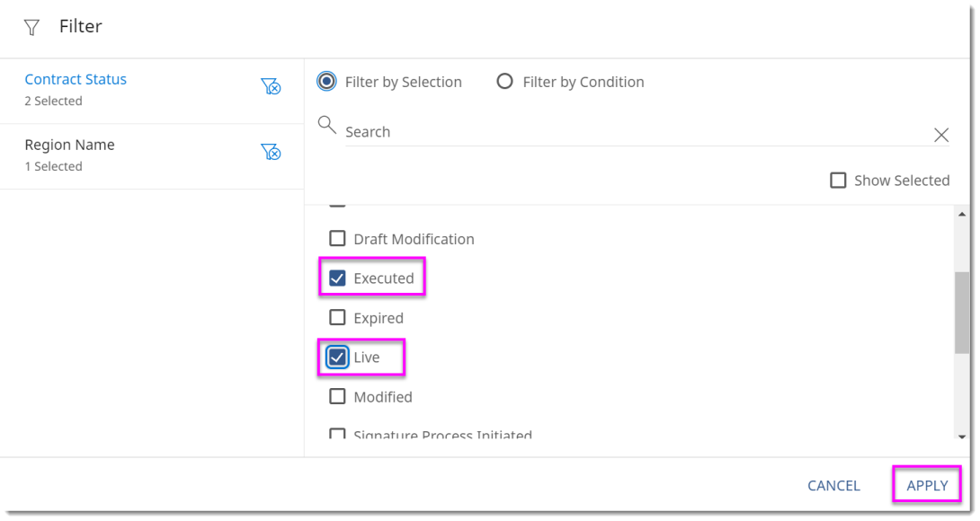This screenshot has height=521, width=980.
Task: Select Filter by Condition radio button
Action: tap(504, 81)
